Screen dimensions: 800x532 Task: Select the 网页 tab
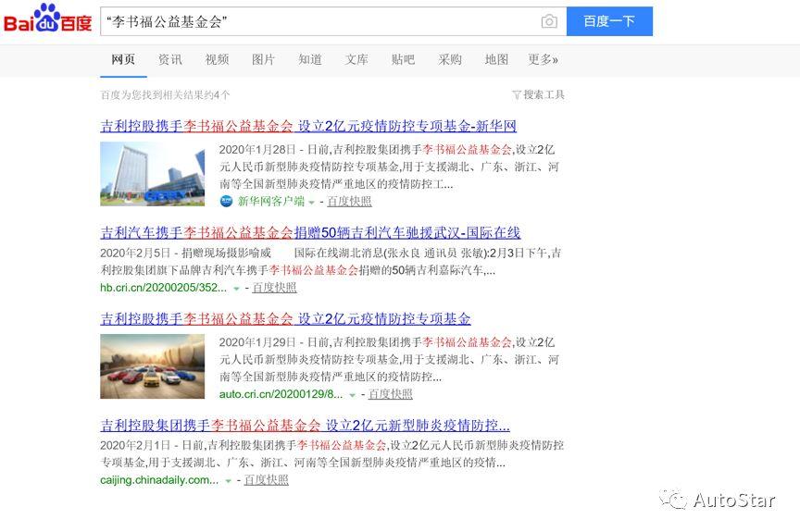tap(123, 59)
